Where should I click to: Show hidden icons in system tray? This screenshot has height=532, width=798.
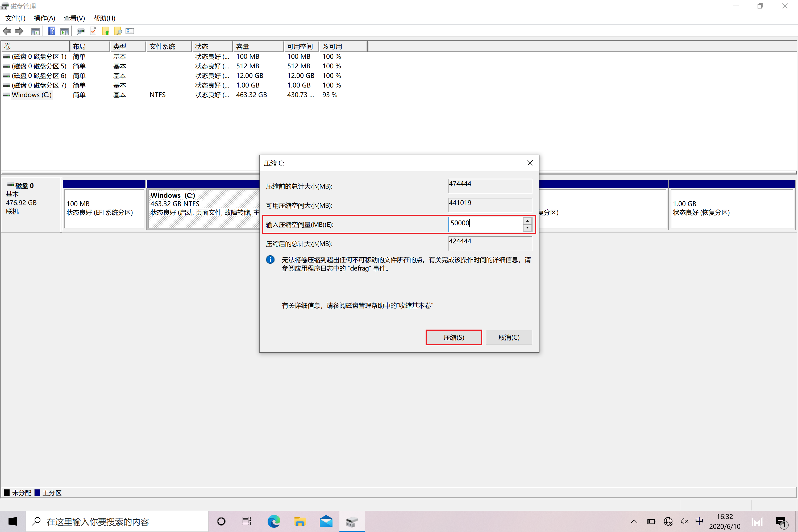click(634, 521)
